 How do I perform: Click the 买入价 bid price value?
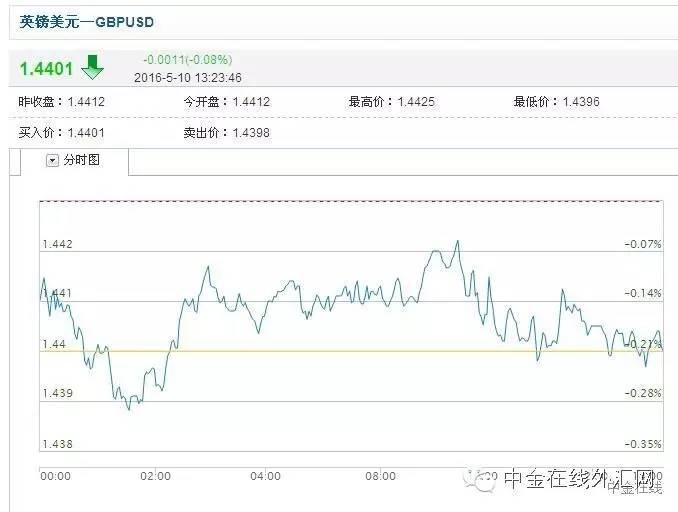pos(86,133)
